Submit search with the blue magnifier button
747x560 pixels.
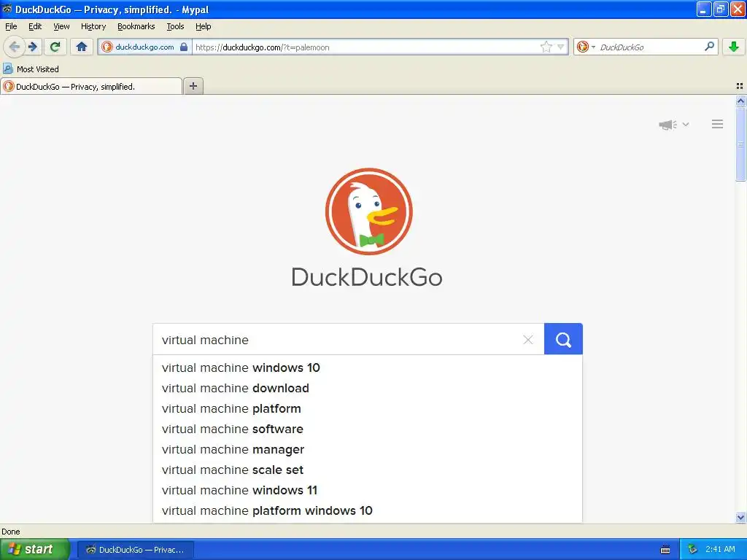tap(563, 339)
